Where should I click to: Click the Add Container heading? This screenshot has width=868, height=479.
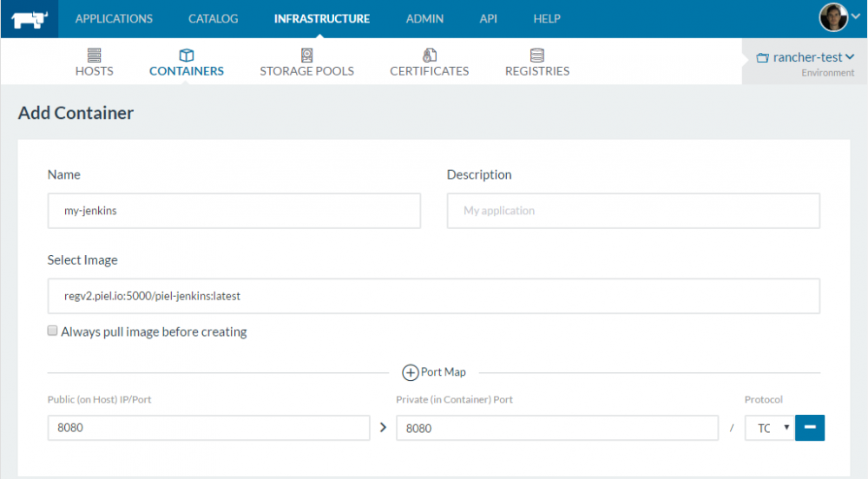76,113
